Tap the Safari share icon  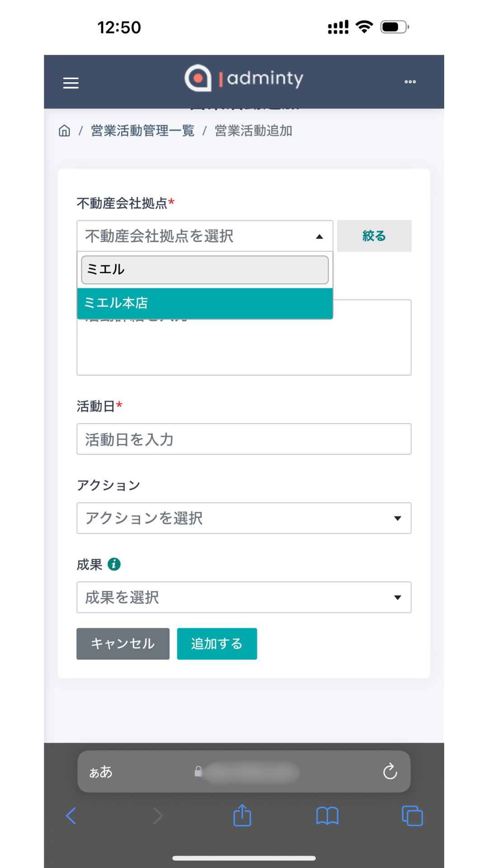(x=242, y=816)
